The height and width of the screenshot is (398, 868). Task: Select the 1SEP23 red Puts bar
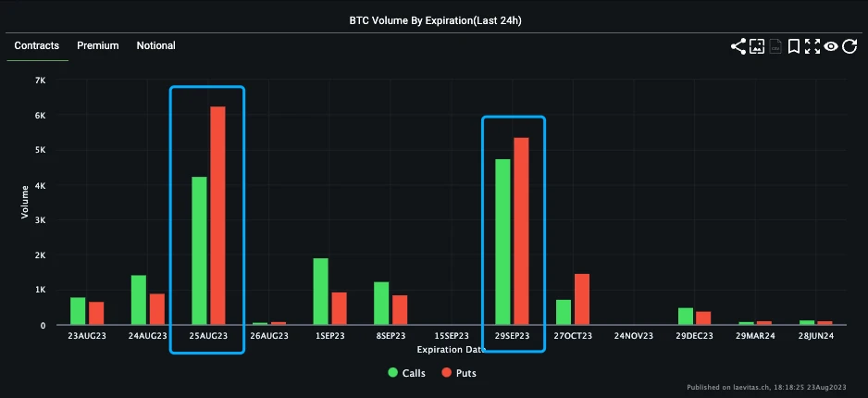[340, 308]
